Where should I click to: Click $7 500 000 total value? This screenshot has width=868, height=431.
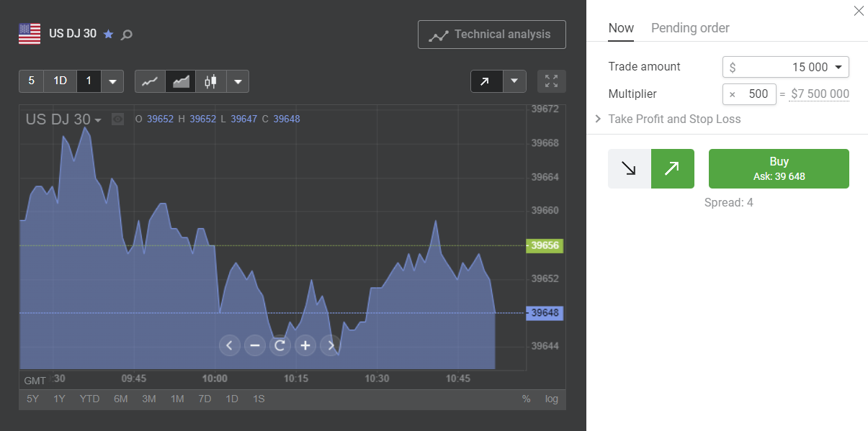820,94
